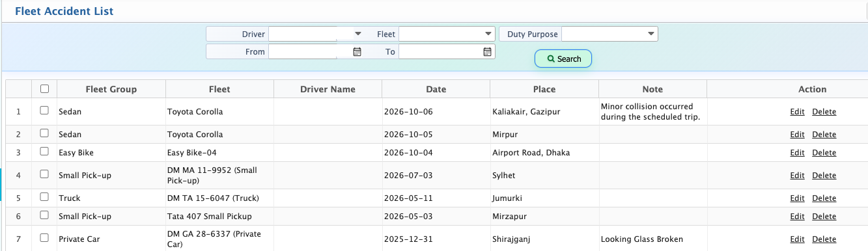The image size is (868, 251).
Task: Check the box for the Mirpur row
Action: 44,133
